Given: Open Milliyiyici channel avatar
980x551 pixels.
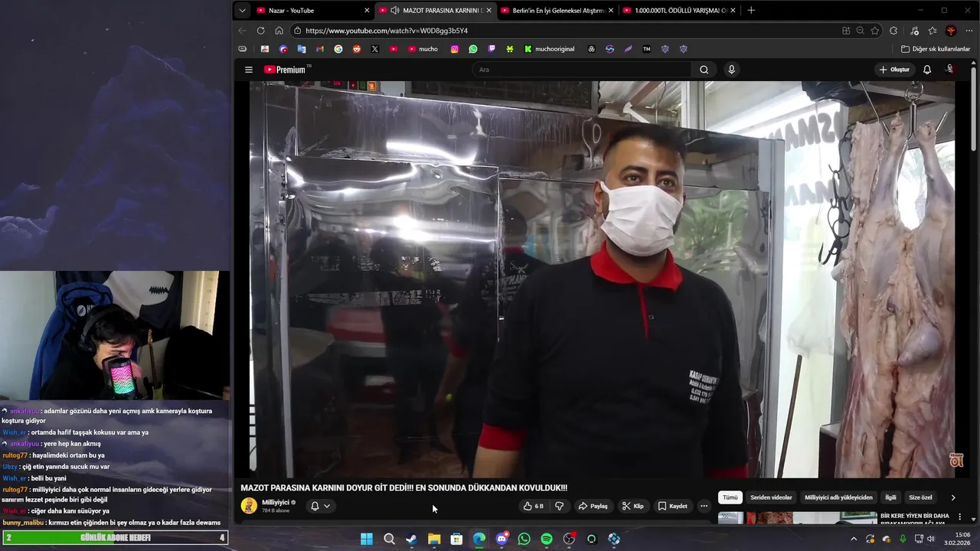Looking at the screenshot, I should point(249,506).
